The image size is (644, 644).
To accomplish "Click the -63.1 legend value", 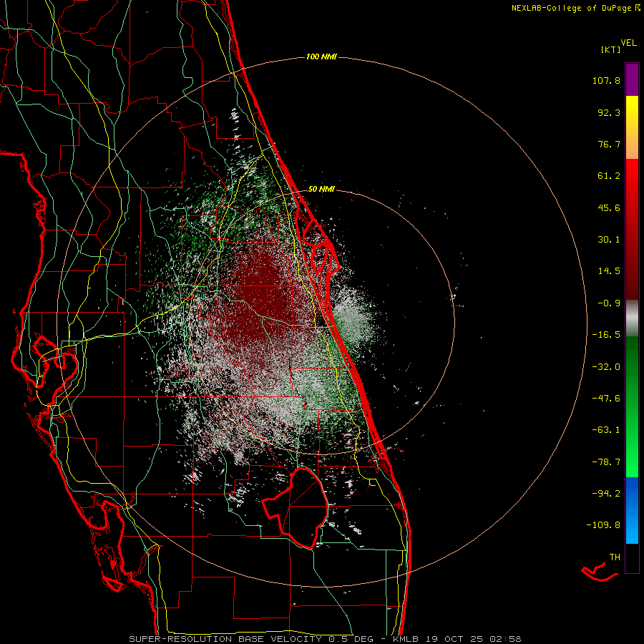I will click(x=606, y=430).
